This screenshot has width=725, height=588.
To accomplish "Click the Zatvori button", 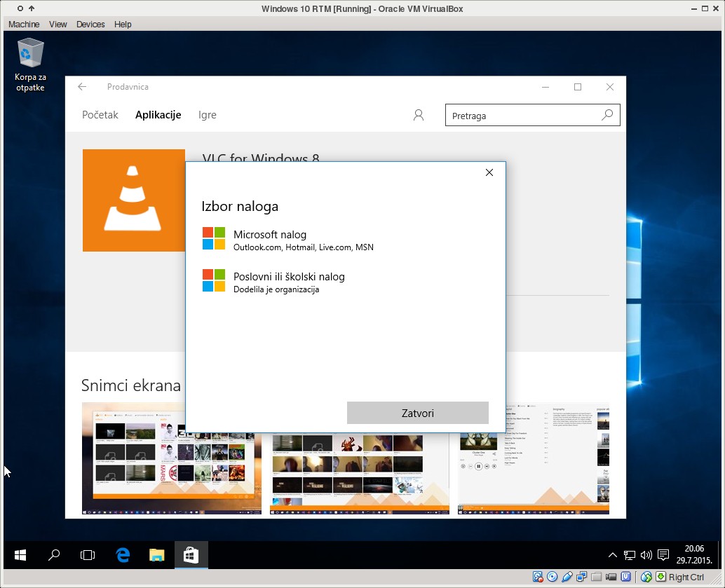I will pos(417,413).
